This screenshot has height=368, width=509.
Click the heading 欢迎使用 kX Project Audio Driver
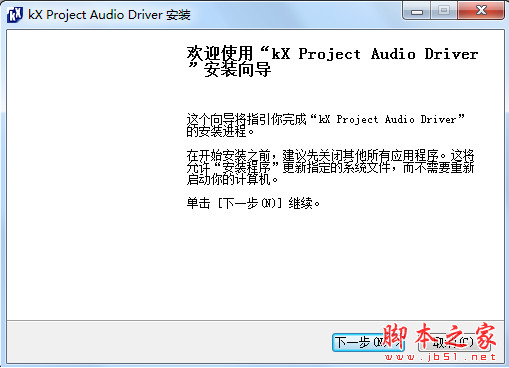tap(332, 61)
